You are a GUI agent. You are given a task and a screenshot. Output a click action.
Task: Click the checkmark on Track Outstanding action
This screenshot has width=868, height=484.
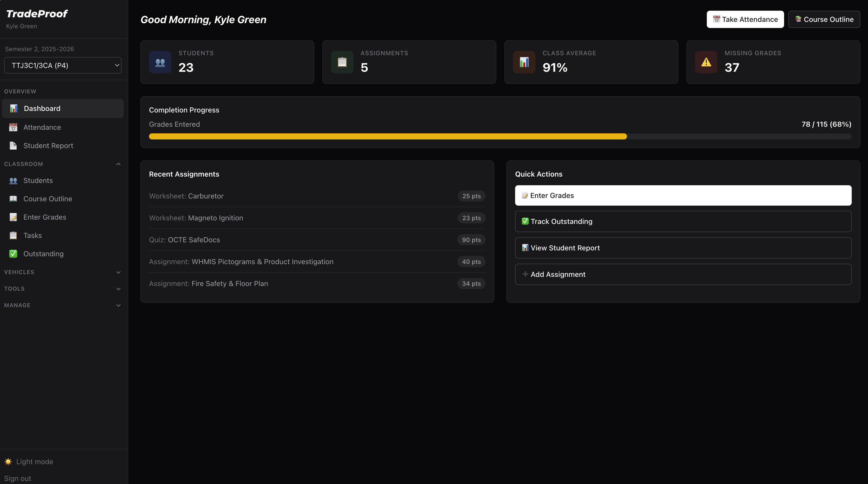click(x=525, y=221)
